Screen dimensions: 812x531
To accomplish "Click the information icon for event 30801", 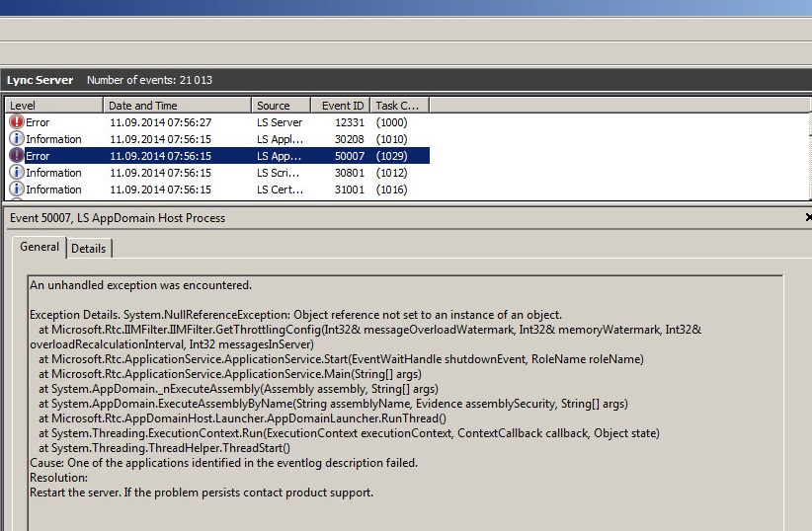I will point(17,173).
